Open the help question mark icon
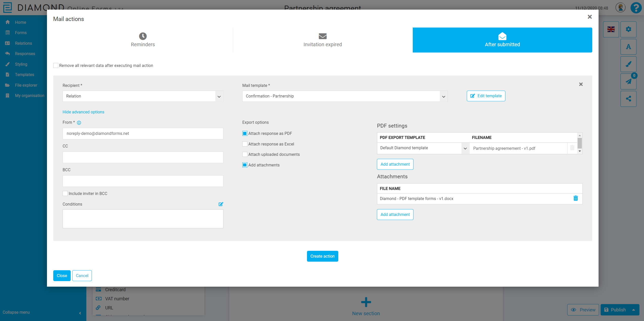644x321 pixels. point(636,8)
